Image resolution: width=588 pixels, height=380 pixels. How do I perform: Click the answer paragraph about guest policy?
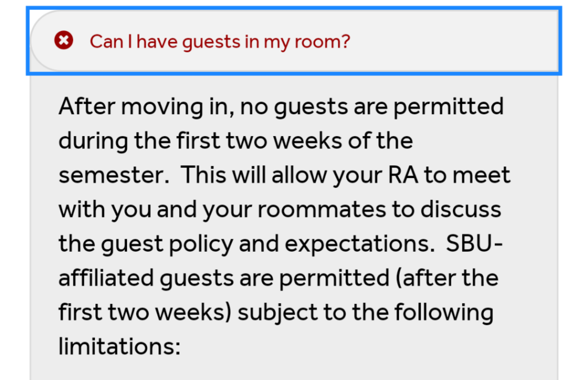click(x=284, y=227)
